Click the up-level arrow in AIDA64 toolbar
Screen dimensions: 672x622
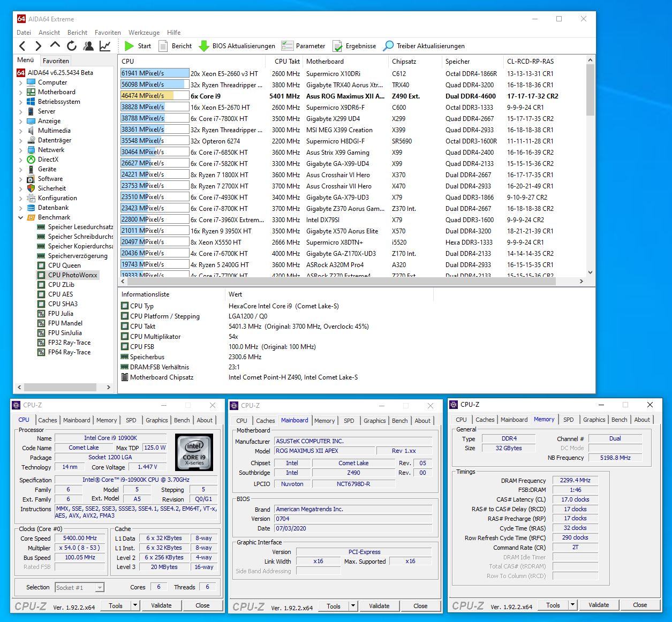tap(55, 45)
